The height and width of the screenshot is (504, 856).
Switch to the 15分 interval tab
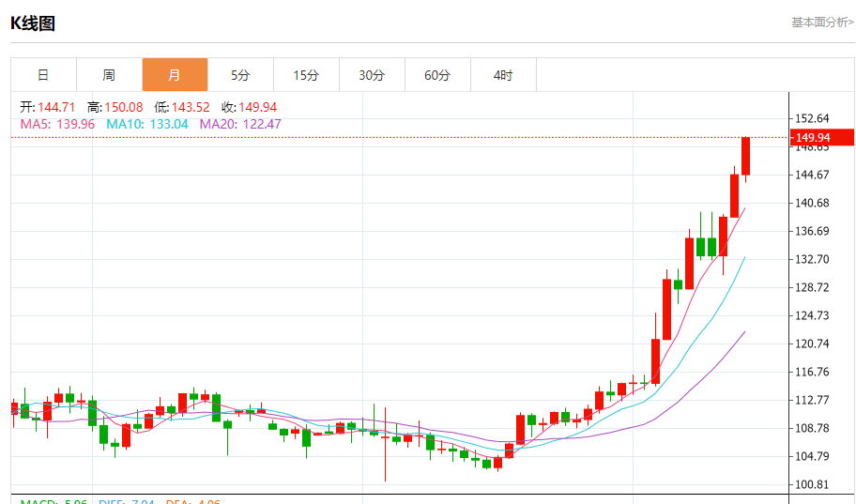click(306, 75)
